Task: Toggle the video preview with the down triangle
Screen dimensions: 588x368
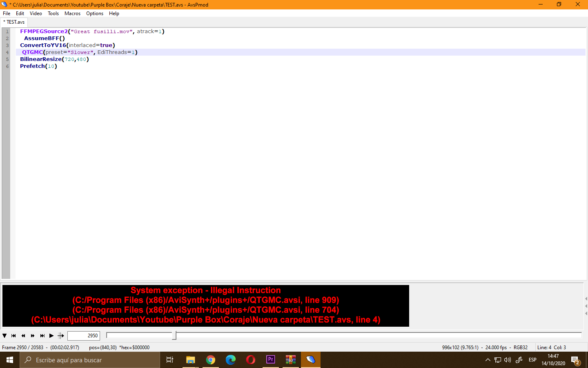Action: (4, 336)
